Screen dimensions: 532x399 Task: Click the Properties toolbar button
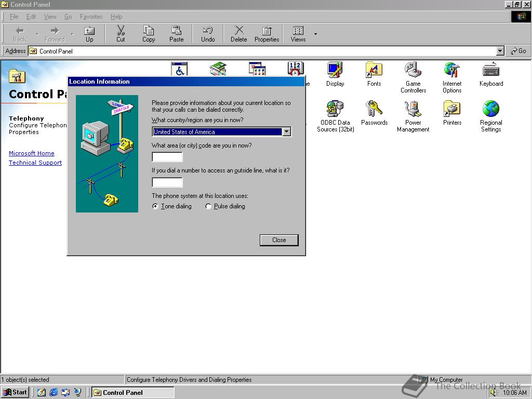click(267, 34)
